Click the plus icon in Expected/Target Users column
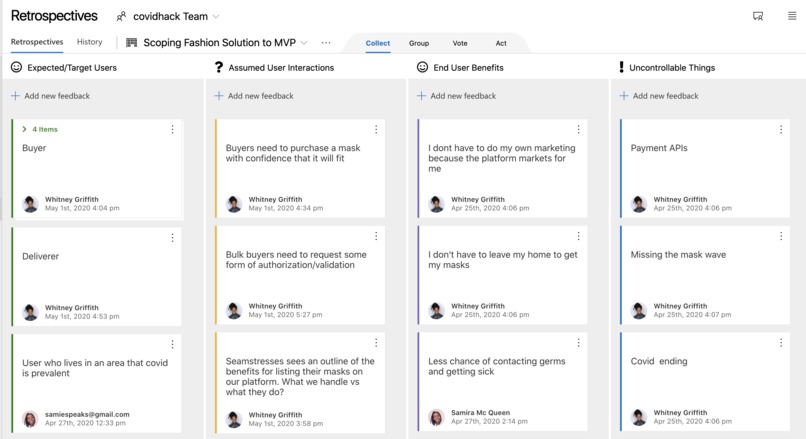The height and width of the screenshot is (439, 806). 15,96
